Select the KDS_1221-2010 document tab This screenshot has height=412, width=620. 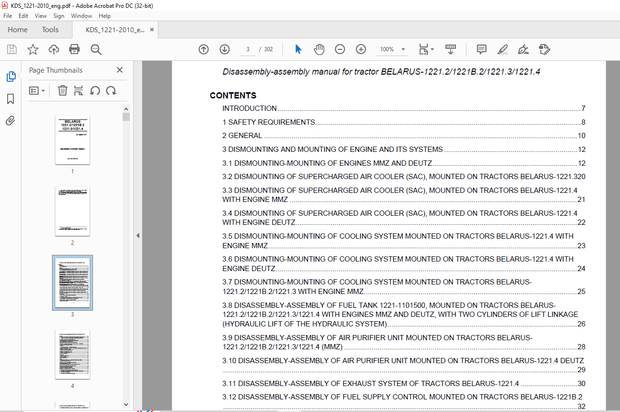(x=115, y=30)
